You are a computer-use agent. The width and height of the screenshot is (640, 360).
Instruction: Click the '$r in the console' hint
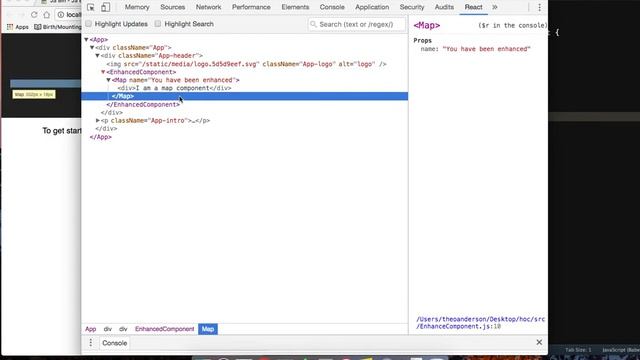pos(513,25)
